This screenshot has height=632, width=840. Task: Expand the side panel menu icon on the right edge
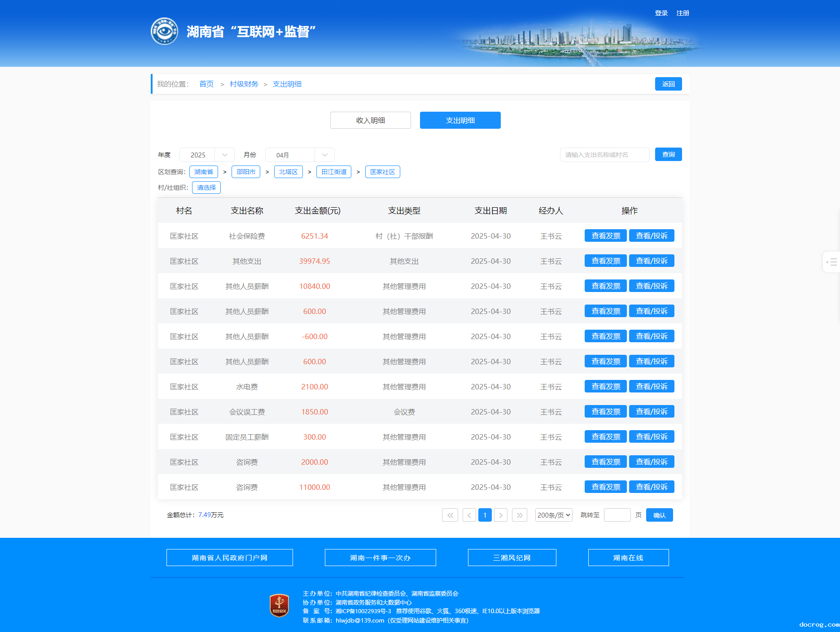831,262
